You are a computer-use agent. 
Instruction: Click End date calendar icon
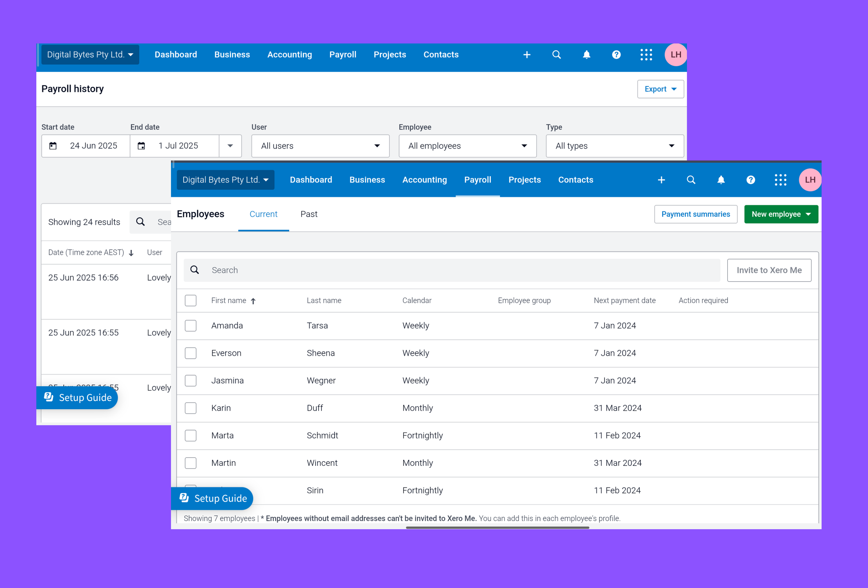pos(141,146)
